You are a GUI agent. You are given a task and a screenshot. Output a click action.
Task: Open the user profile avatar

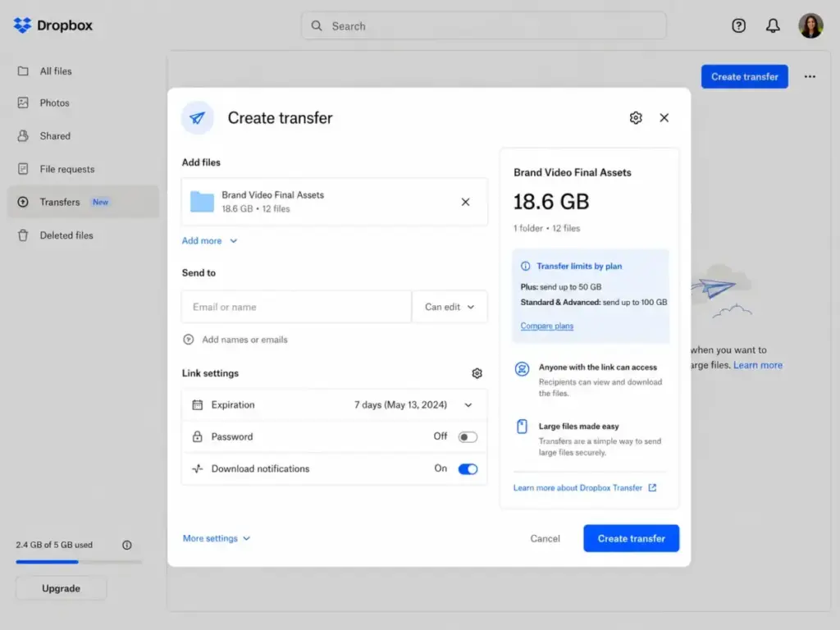point(810,25)
